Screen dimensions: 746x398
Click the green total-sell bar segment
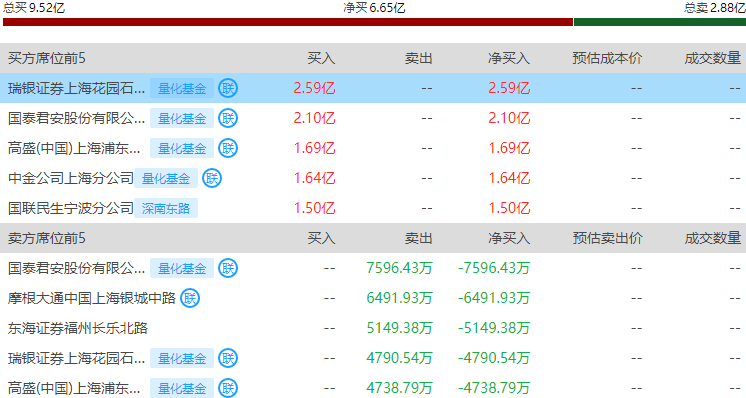660,22
